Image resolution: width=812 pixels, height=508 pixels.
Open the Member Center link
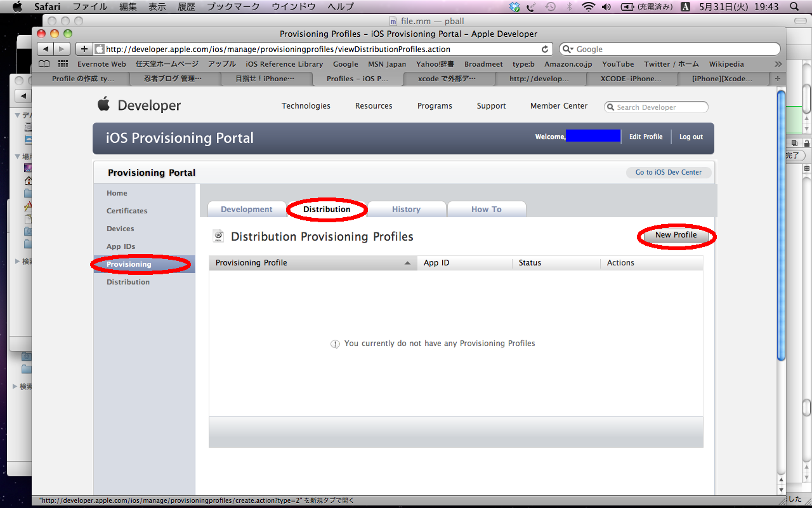click(559, 106)
